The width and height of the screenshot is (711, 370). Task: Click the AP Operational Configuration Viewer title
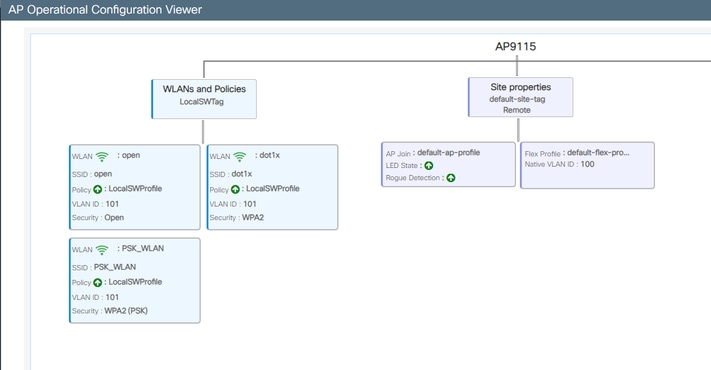pyautogui.click(x=105, y=10)
